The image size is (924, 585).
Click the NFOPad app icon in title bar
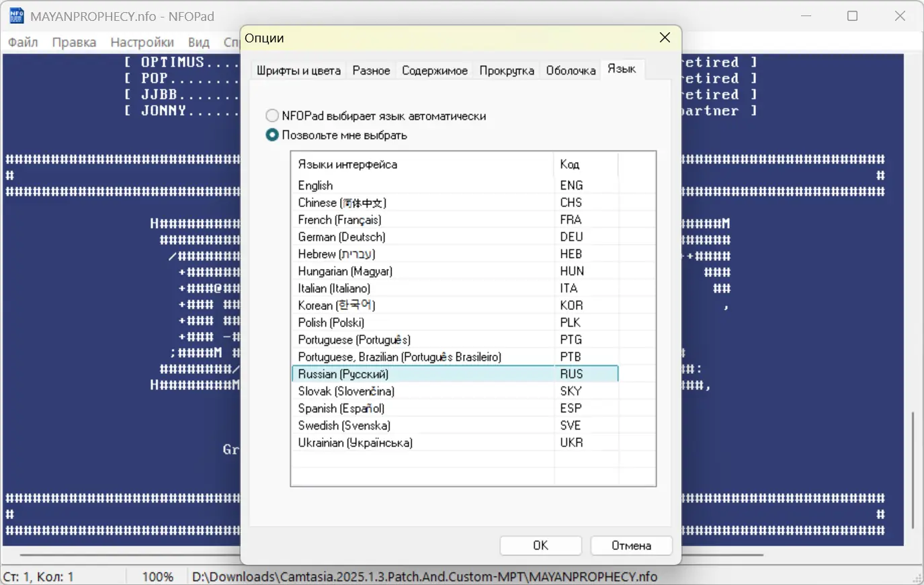pyautogui.click(x=16, y=16)
